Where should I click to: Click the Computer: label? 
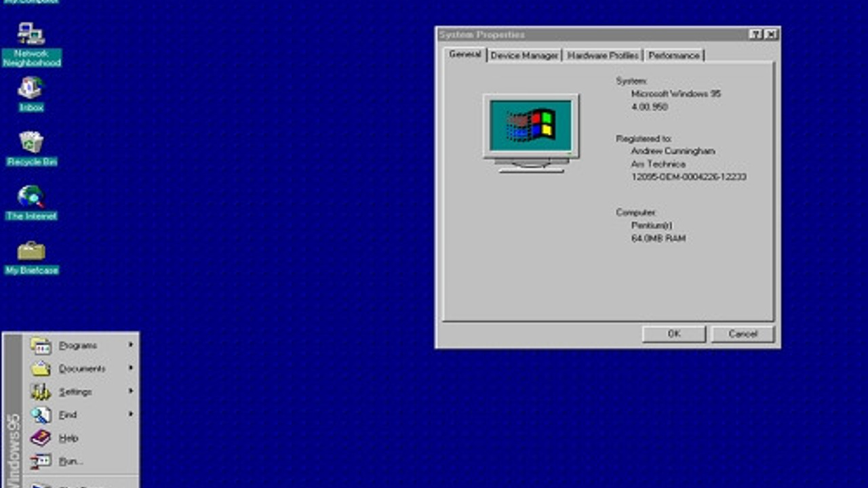[636, 213]
